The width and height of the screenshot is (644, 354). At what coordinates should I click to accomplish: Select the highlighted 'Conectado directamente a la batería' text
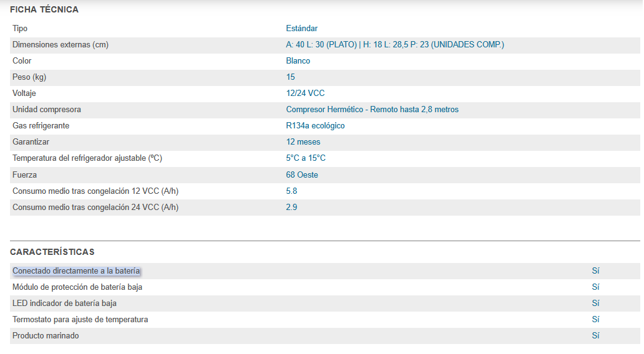76,271
